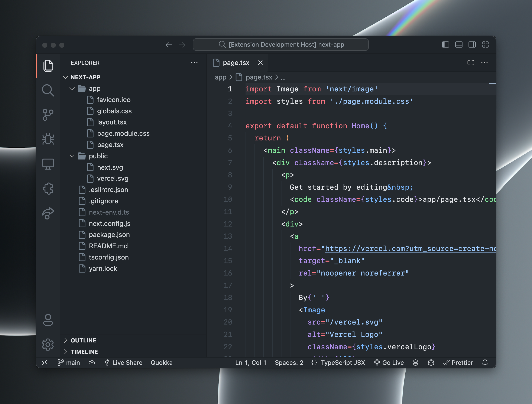
Task: Click Go Live in status bar
Action: [389, 363]
